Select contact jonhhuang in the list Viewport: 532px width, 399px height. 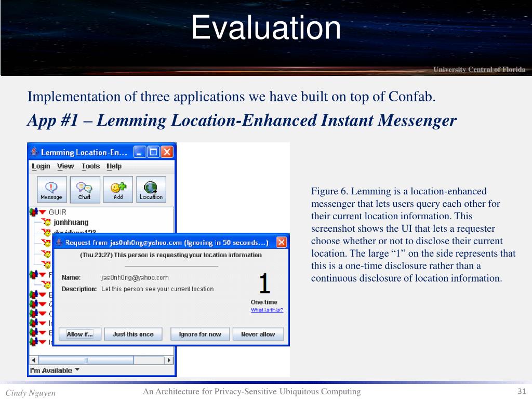click(x=71, y=222)
